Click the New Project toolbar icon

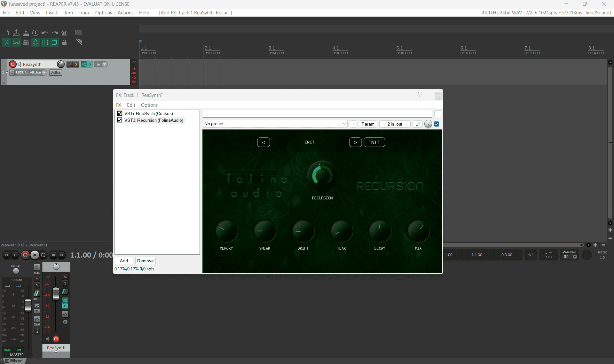click(7, 33)
